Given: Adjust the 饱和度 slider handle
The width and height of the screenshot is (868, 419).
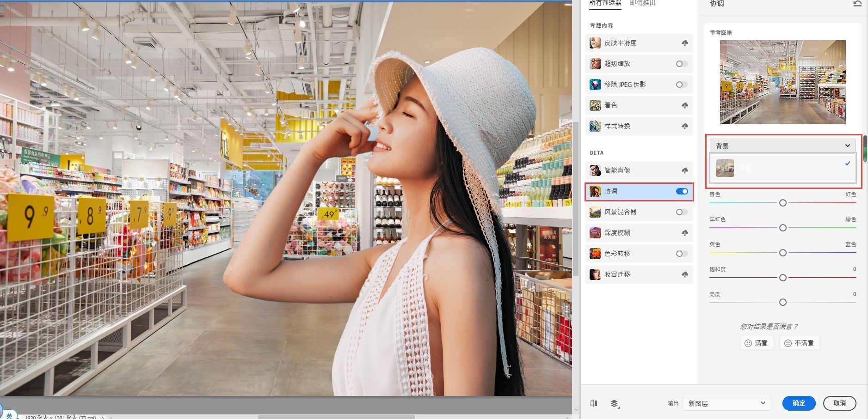Looking at the screenshot, I should (x=782, y=278).
